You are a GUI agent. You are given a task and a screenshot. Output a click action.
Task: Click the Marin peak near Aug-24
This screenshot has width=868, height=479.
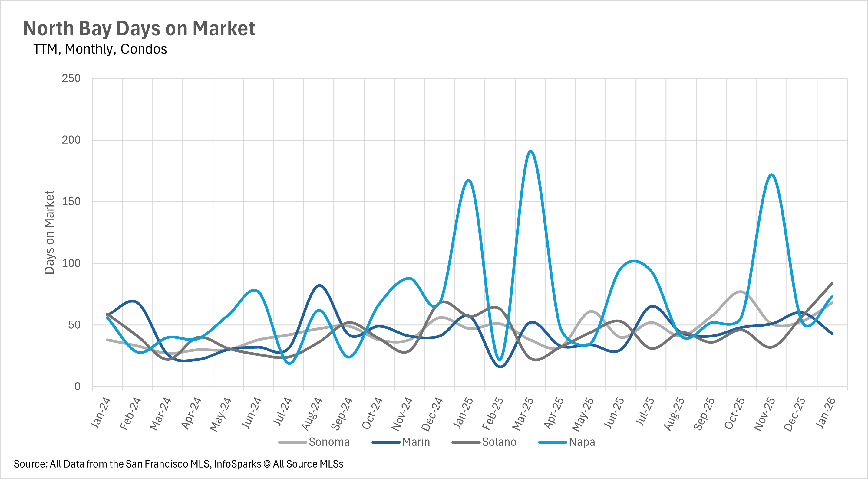click(319, 285)
